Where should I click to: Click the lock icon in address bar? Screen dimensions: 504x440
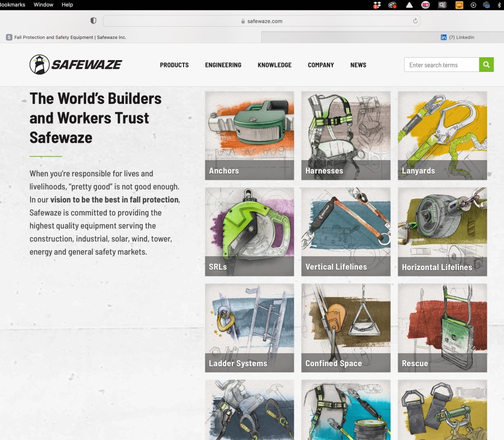pos(242,21)
